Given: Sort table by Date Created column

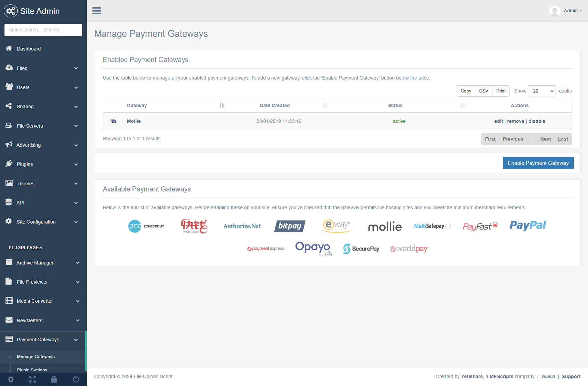Looking at the screenshot, I should click(x=275, y=105).
